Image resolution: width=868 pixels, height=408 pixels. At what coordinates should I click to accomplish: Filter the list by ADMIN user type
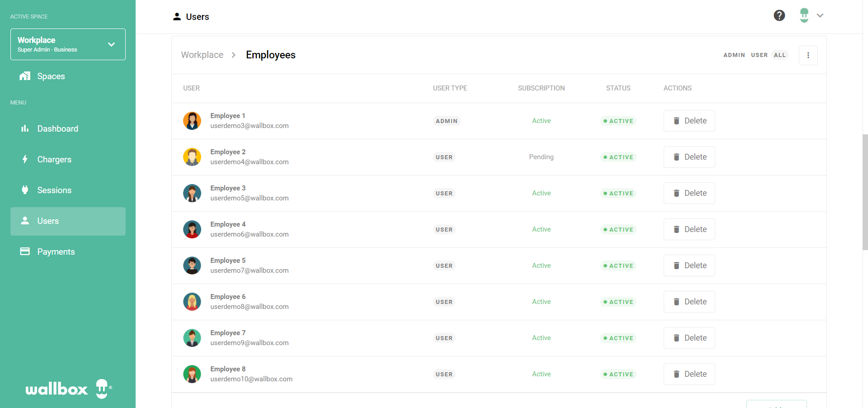pos(734,55)
